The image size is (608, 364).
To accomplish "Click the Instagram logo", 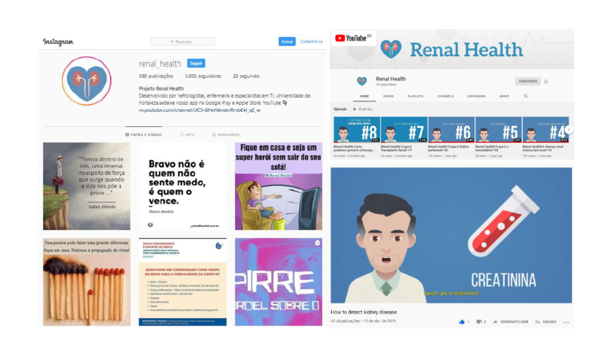I will pos(58,42).
